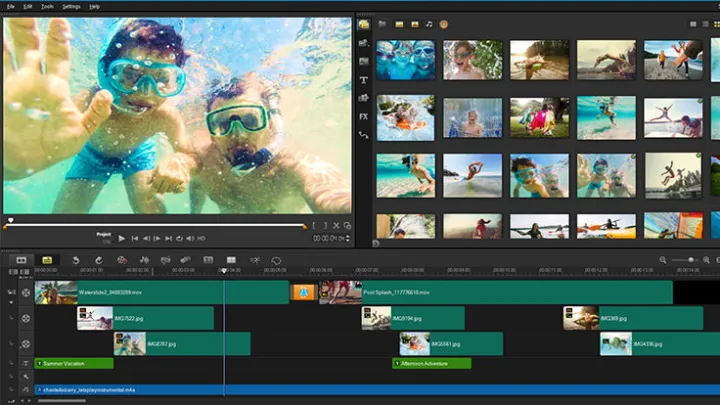Switch to Storyboard view button
Image resolution: width=720 pixels, height=405 pixels.
[21, 260]
